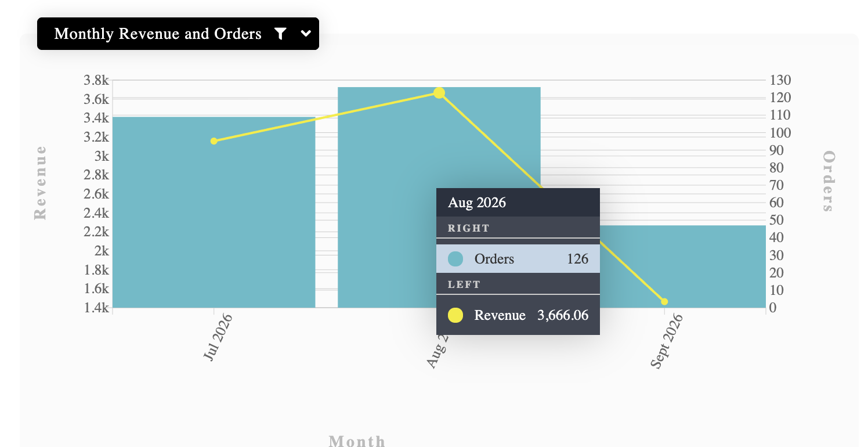Screen dimensions: 868x447
Task: Select the Jul 2026 orders bar
Action: click(x=214, y=212)
